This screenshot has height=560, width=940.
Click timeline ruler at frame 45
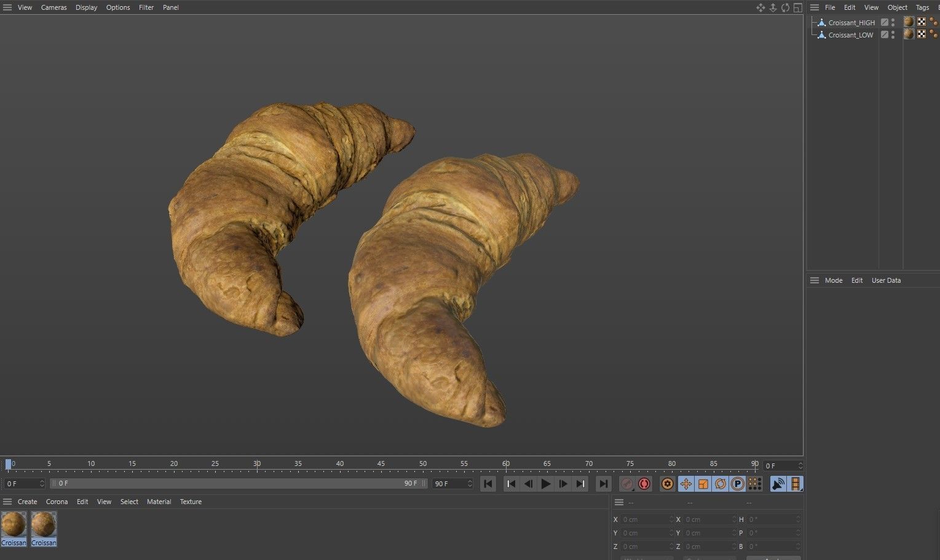pyautogui.click(x=381, y=465)
